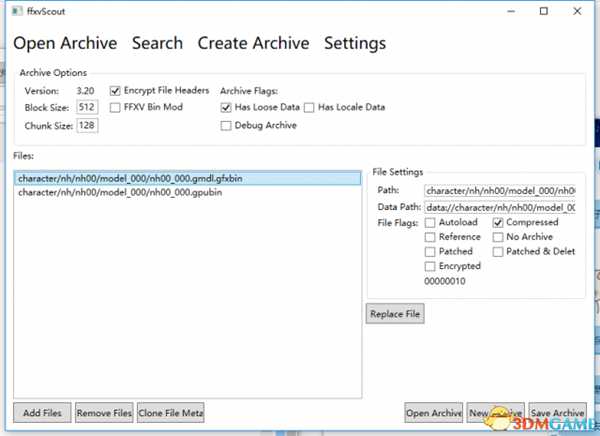Toggle the Has Loose Data checkbox
The image size is (600, 436).
(225, 107)
